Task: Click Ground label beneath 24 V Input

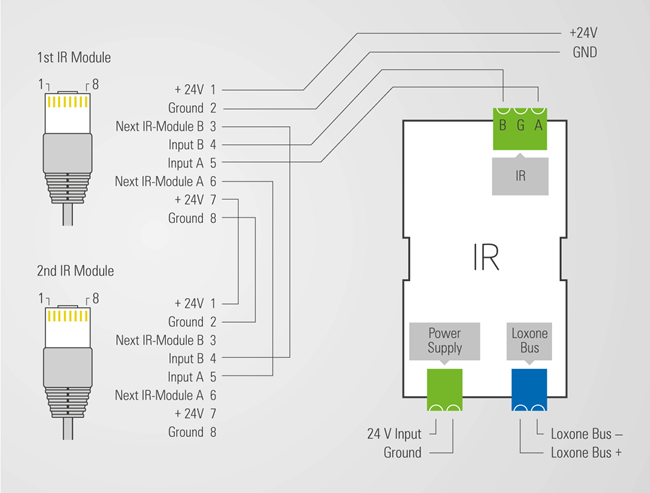Action: (x=403, y=453)
